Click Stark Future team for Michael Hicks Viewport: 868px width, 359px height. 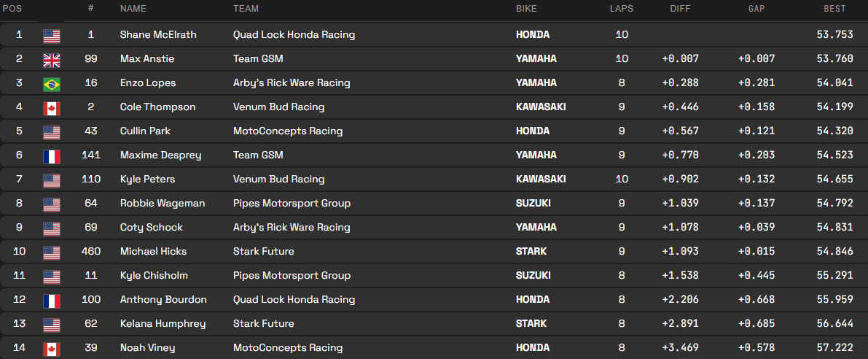coord(264,251)
